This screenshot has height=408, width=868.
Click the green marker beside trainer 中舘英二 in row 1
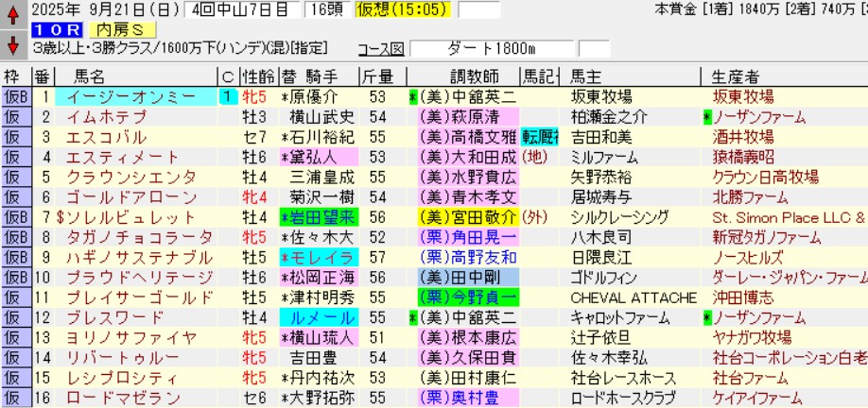pos(413,97)
